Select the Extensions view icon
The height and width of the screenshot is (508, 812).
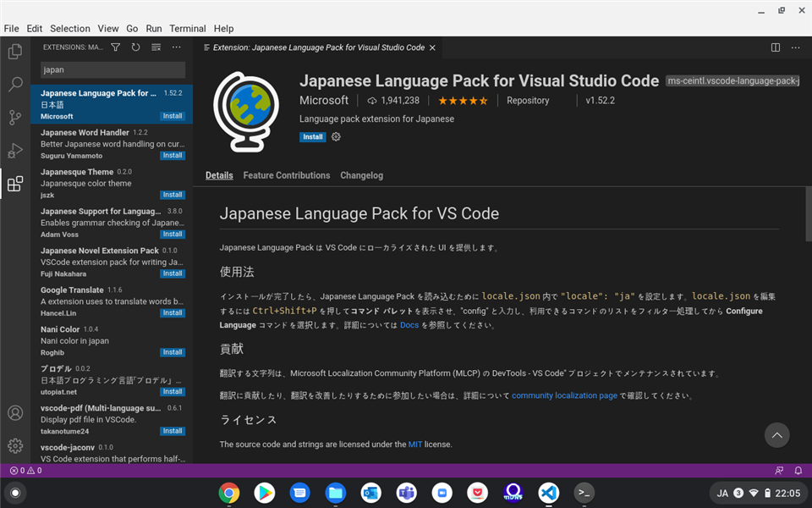click(x=15, y=184)
